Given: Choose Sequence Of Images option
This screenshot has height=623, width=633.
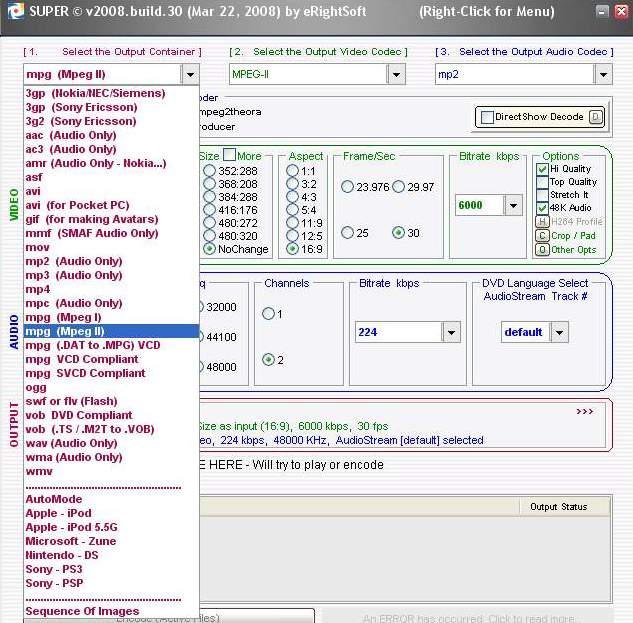Looking at the screenshot, I should click(x=111, y=611).
